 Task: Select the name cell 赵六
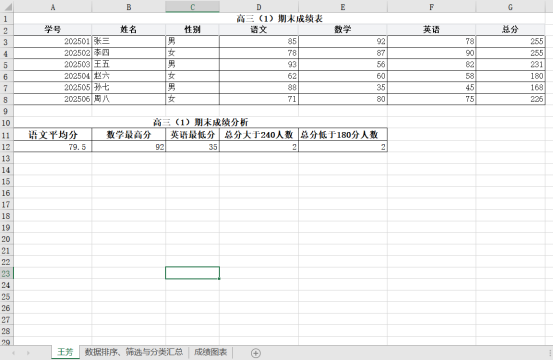pyautogui.click(x=129, y=76)
